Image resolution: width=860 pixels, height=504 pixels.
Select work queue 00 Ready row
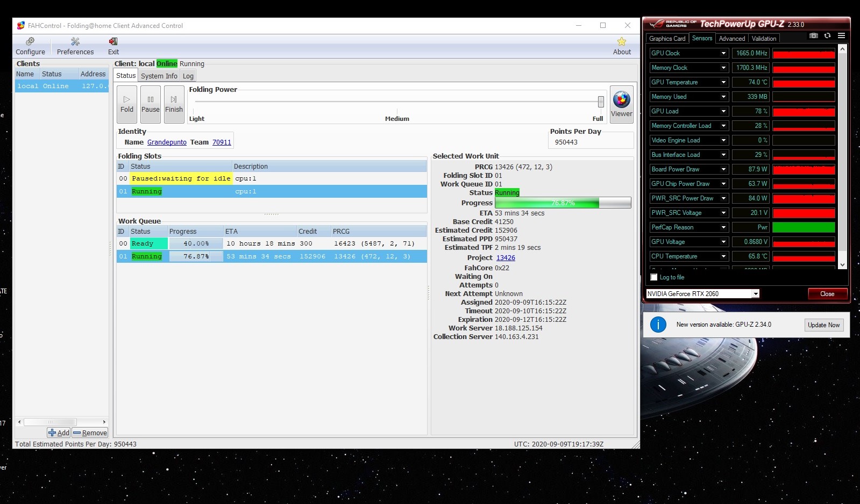pyautogui.click(x=272, y=243)
